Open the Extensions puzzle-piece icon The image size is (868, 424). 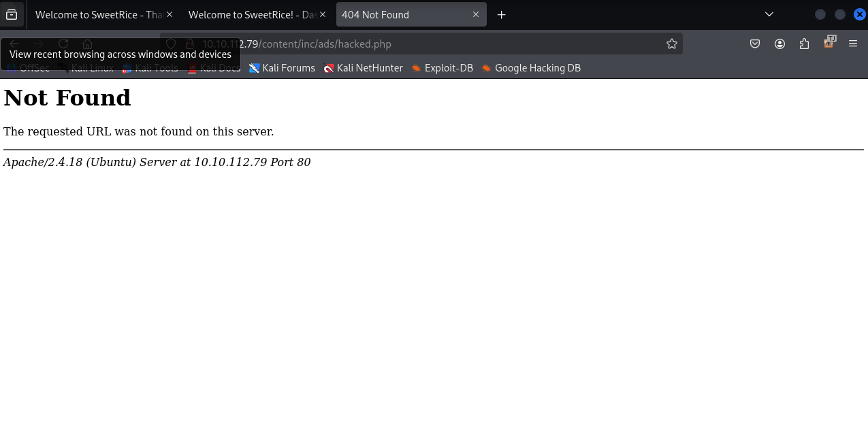(804, 44)
